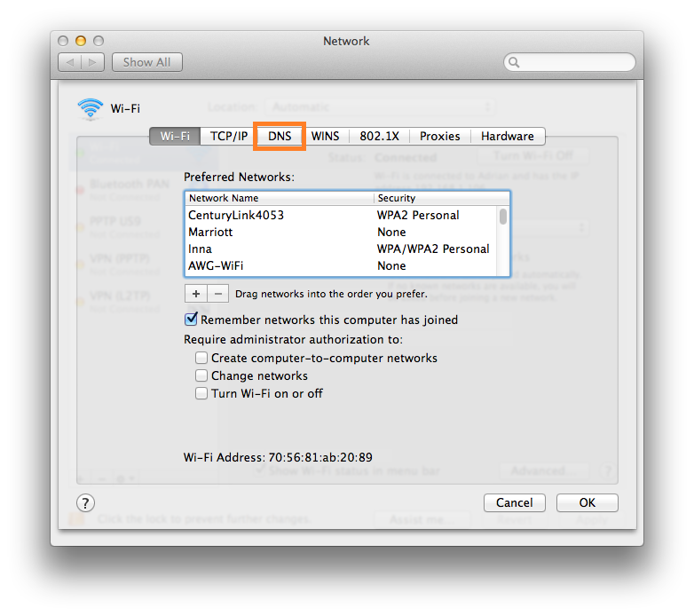Screen dimensions: 694x616
Task: Click the Show All toolbar button
Action: coord(146,62)
